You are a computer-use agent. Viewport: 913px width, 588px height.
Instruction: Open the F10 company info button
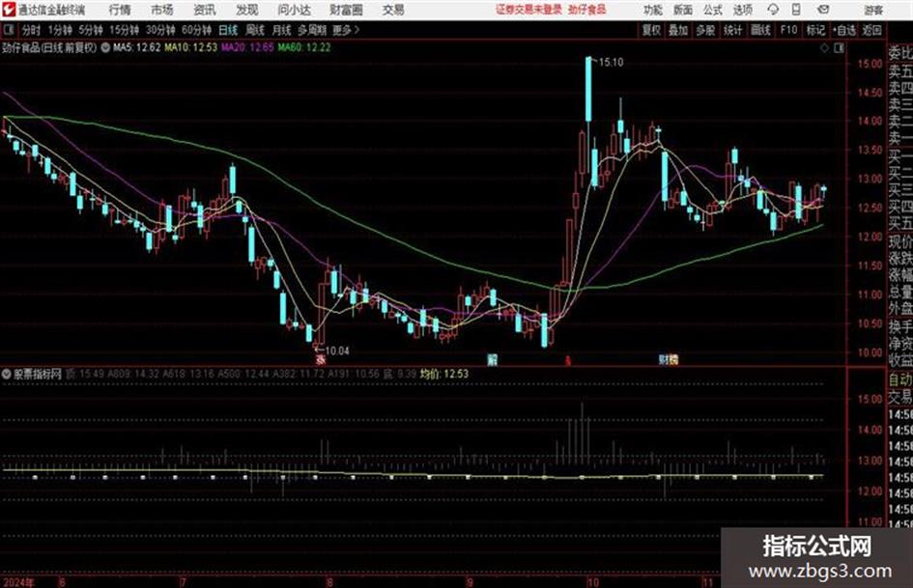[x=788, y=30]
